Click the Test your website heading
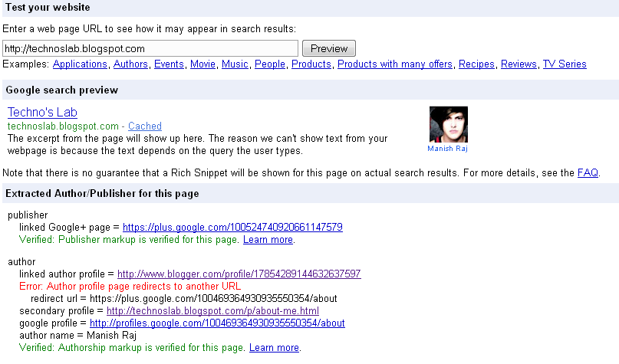Screen dimensions: 619x364 (x=48, y=8)
